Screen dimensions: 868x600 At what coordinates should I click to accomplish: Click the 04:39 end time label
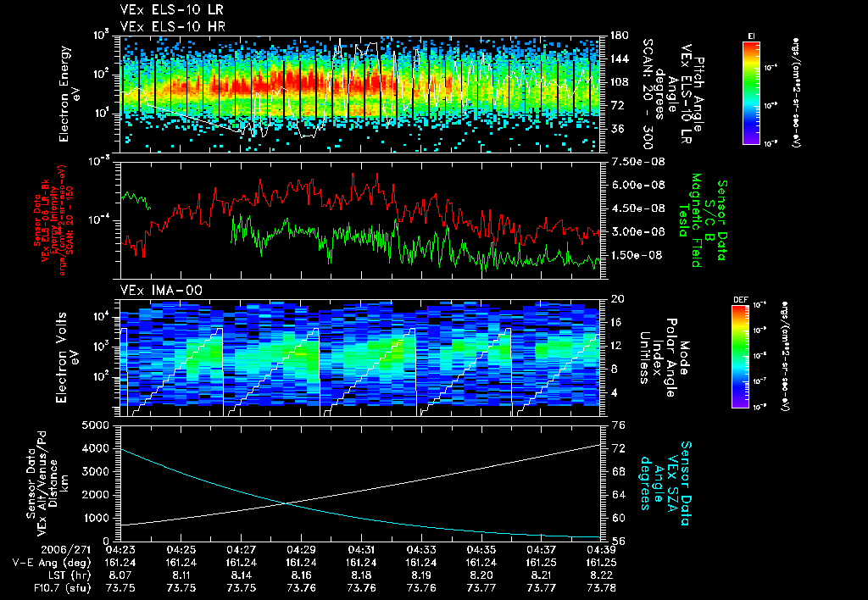click(x=601, y=550)
